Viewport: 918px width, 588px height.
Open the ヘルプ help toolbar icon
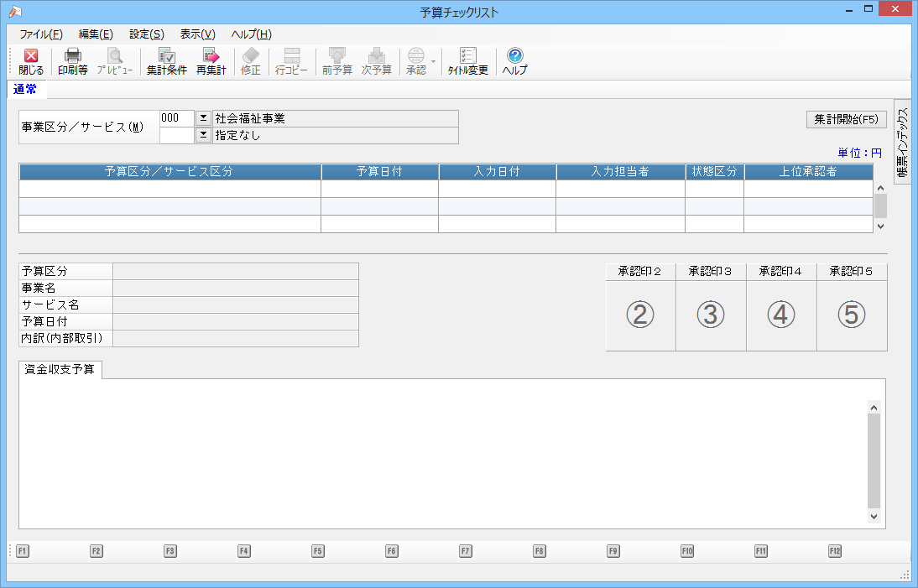[x=514, y=62]
